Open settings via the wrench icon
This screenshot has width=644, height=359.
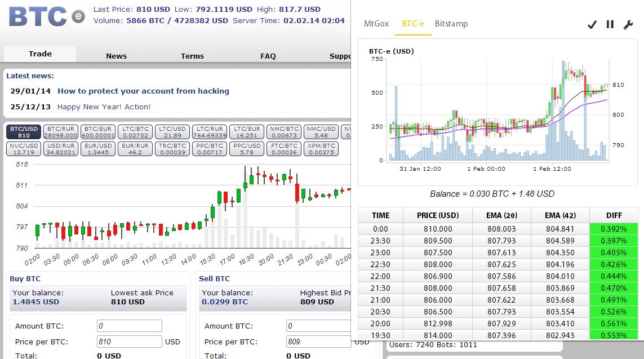pyautogui.click(x=628, y=25)
